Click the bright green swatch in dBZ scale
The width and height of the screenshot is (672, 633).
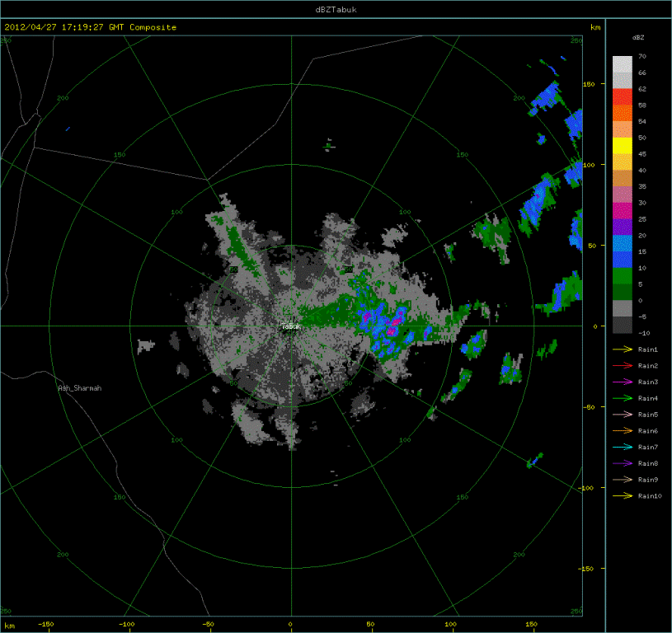(623, 276)
